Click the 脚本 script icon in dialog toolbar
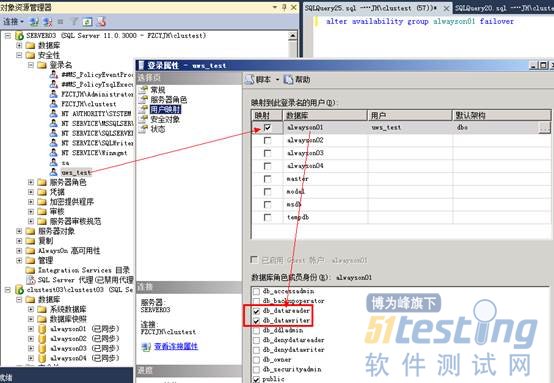The width and height of the screenshot is (554, 383). click(x=250, y=79)
